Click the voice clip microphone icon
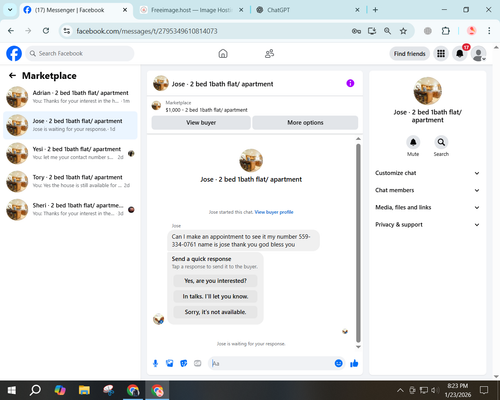Screen dimensions: 500x400 [155, 363]
